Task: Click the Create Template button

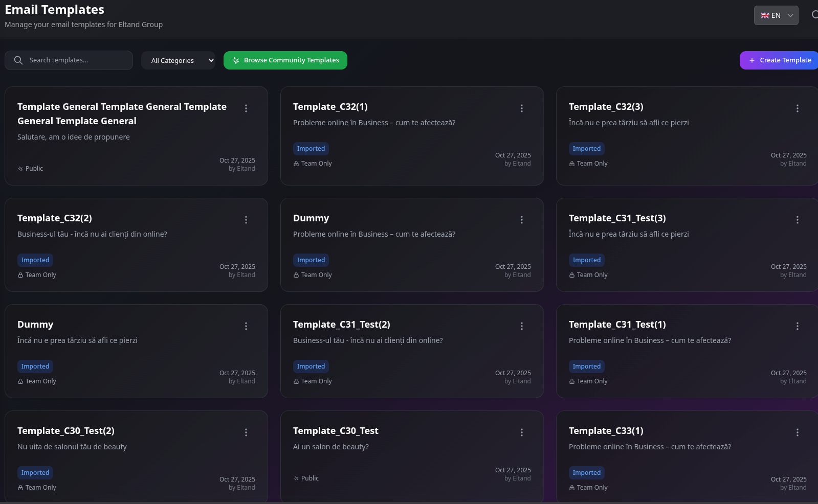Action: [780, 60]
